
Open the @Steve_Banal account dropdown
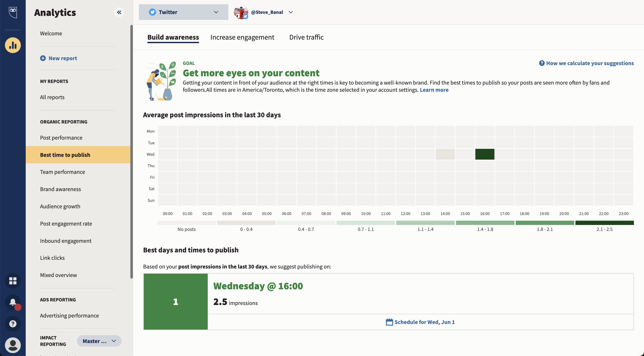pyautogui.click(x=290, y=12)
